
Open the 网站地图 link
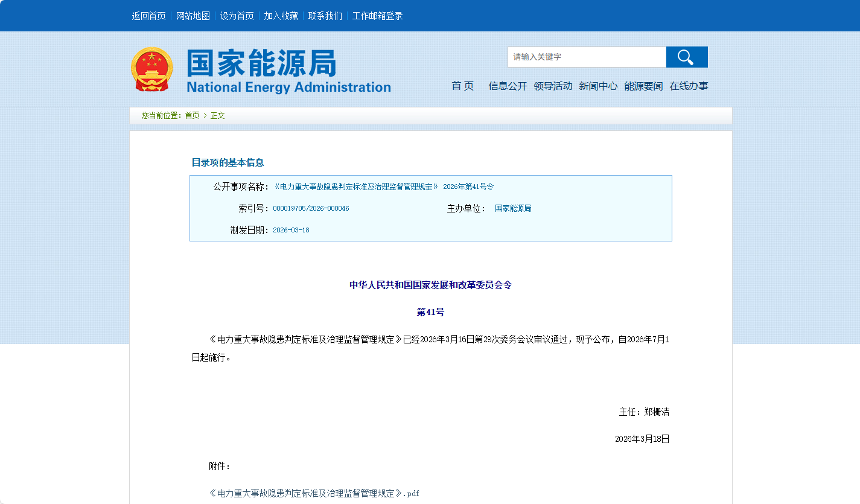pyautogui.click(x=193, y=16)
